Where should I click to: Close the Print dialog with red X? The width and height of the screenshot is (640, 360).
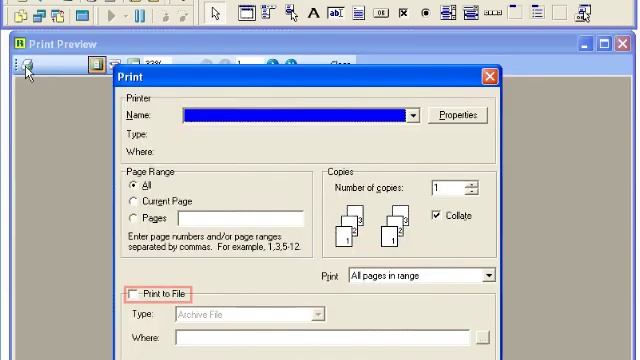coord(490,76)
